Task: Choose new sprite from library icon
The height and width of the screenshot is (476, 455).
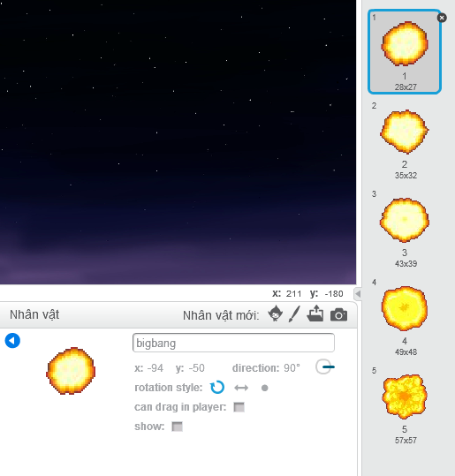Action: pyautogui.click(x=275, y=314)
